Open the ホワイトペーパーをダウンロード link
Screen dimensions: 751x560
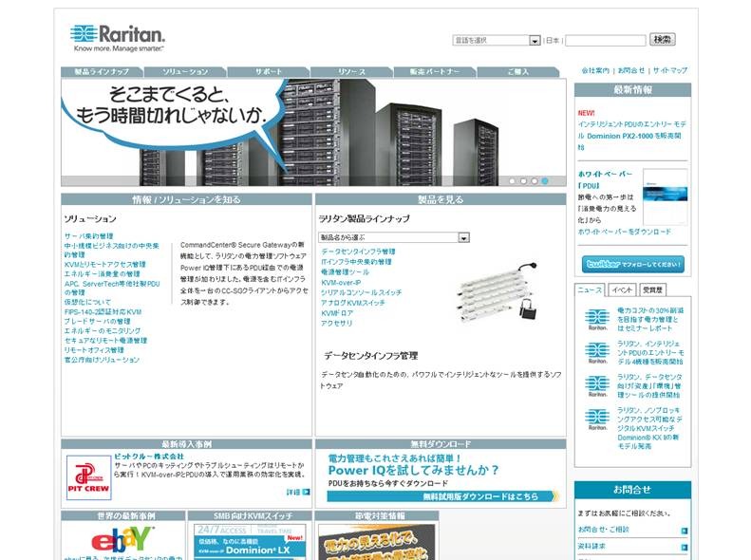[625, 232]
